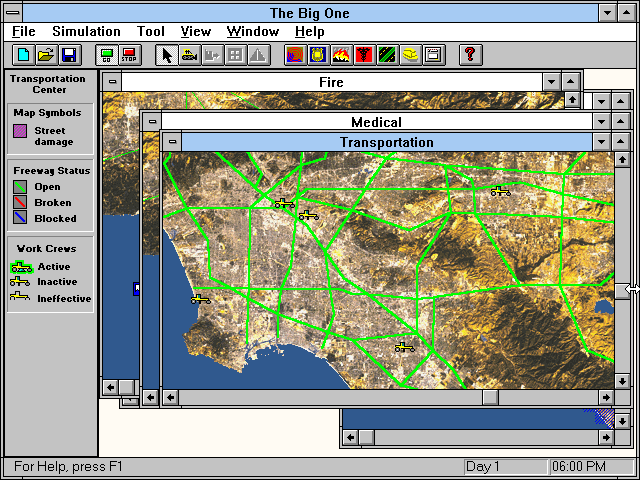Select the upper-left crew of the central pair
Image resolution: width=640 pixels, height=480 pixels.
[284, 203]
